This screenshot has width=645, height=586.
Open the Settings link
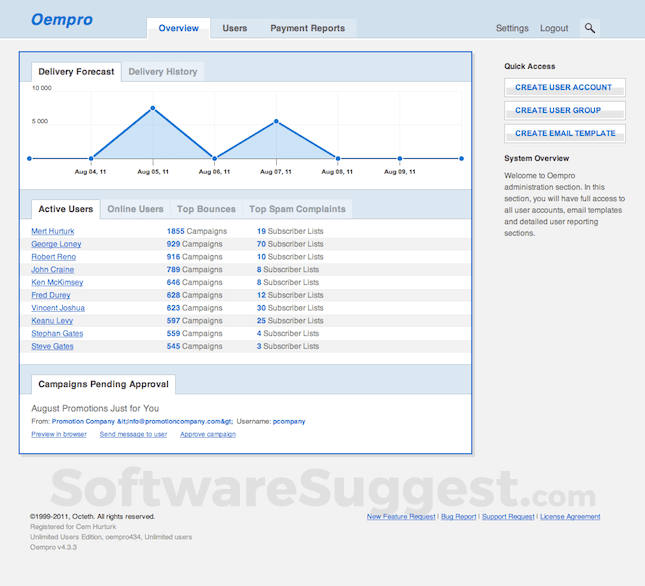(512, 29)
